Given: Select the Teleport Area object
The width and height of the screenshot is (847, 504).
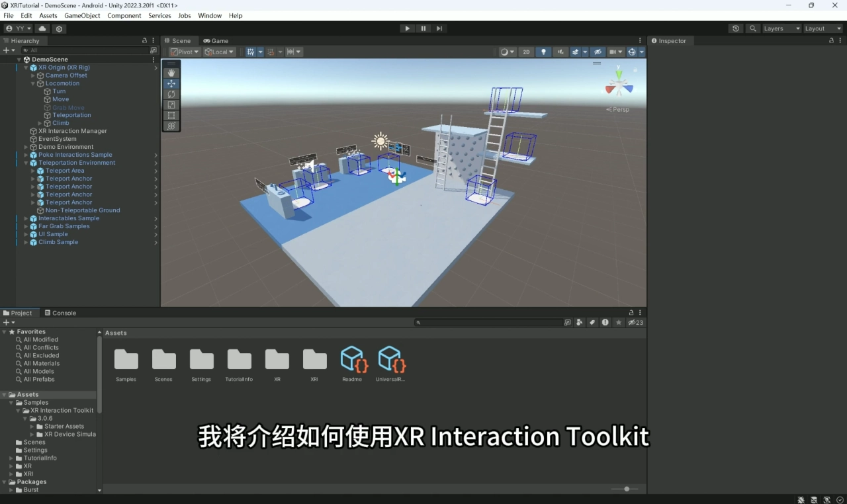Looking at the screenshot, I should [65, 171].
